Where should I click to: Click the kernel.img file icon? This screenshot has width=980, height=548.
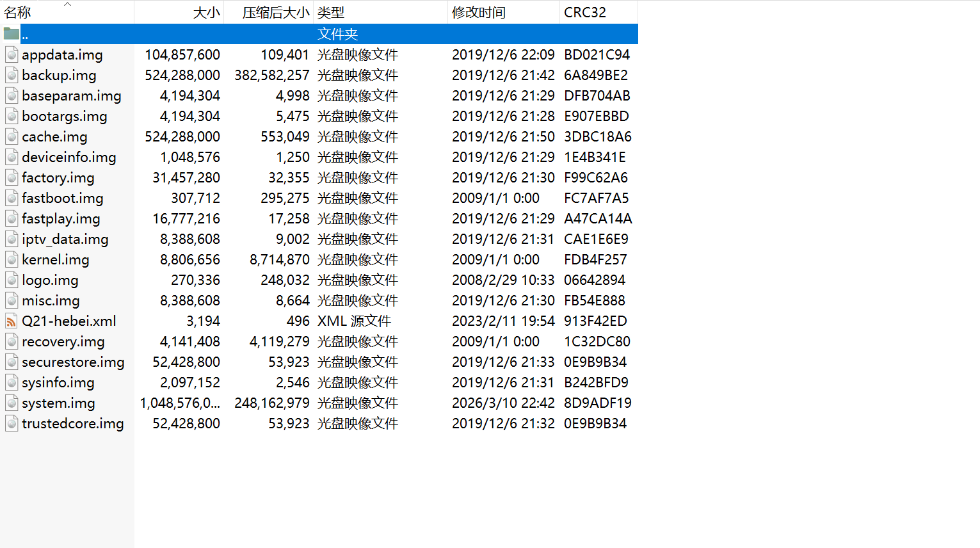pos(12,259)
